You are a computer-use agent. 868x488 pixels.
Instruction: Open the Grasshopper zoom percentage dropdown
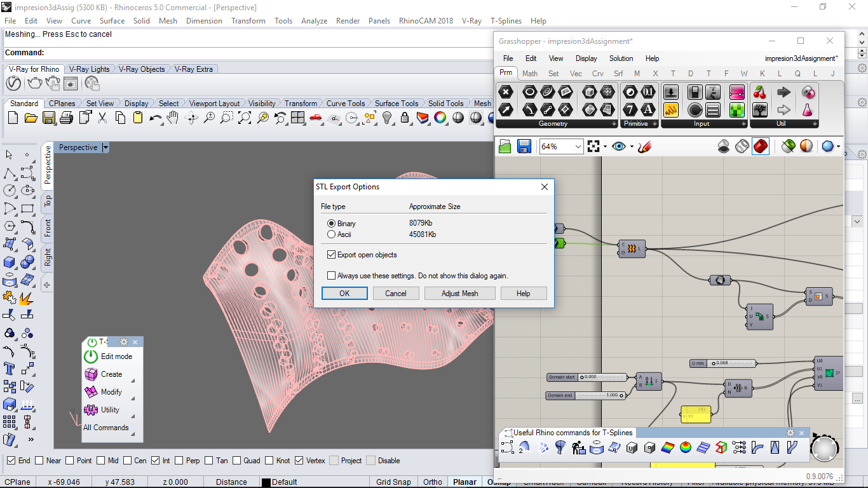[577, 147]
